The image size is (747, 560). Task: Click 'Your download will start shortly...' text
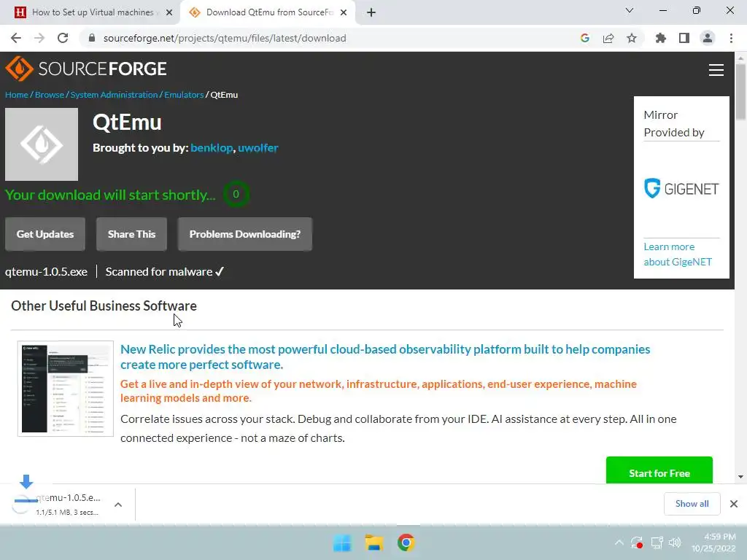[x=110, y=195]
